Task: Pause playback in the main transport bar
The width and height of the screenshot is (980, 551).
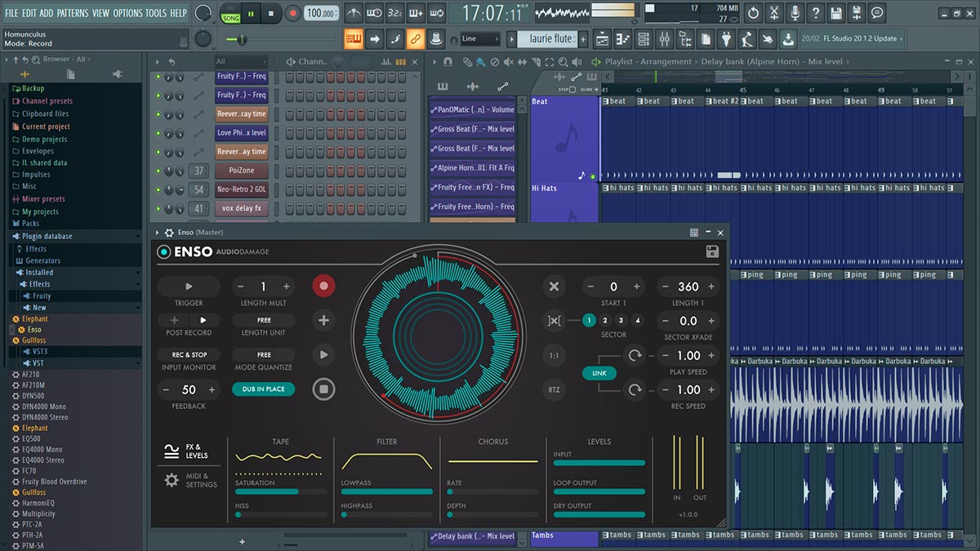Action: tap(251, 13)
